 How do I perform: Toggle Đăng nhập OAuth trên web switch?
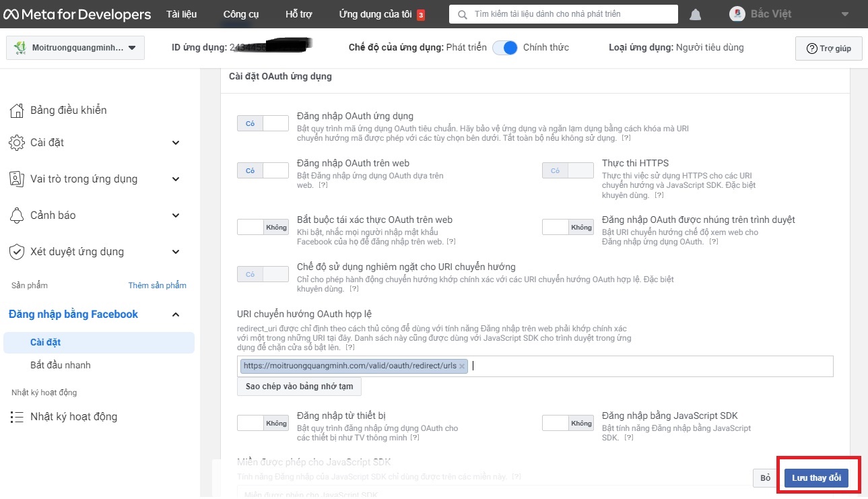pyautogui.click(x=263, y=170)
